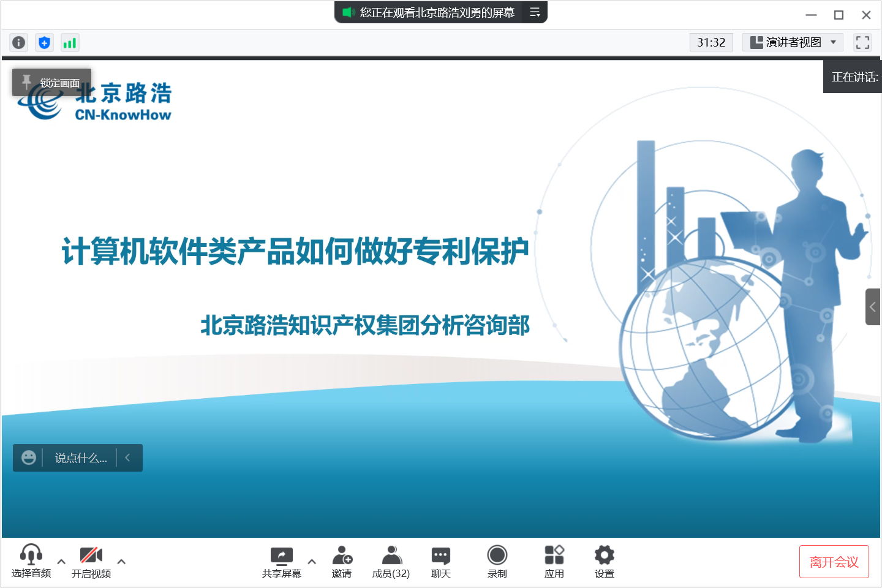Turn on video with 开启视频

pos(91,561)
